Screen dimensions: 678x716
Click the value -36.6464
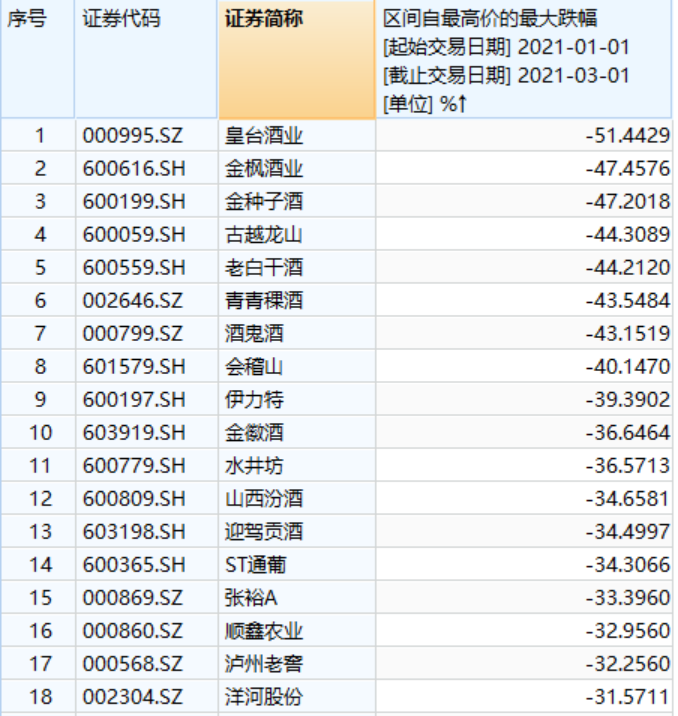628,432
